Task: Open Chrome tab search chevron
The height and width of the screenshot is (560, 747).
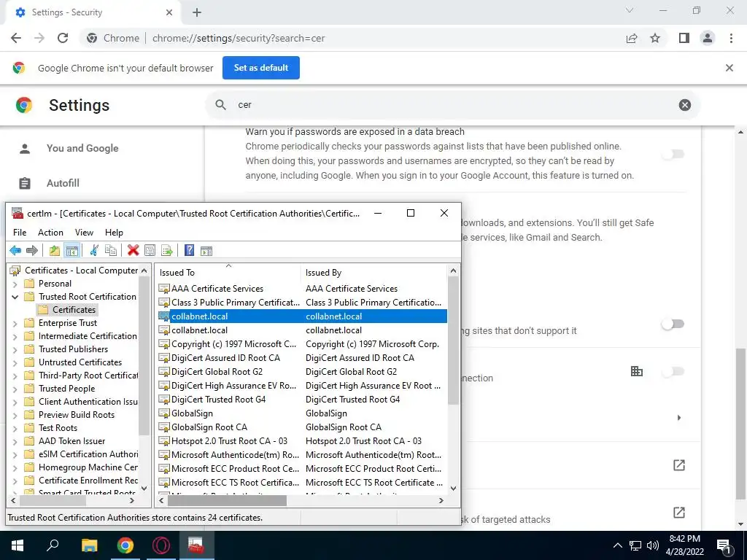Action: [630, 10]
